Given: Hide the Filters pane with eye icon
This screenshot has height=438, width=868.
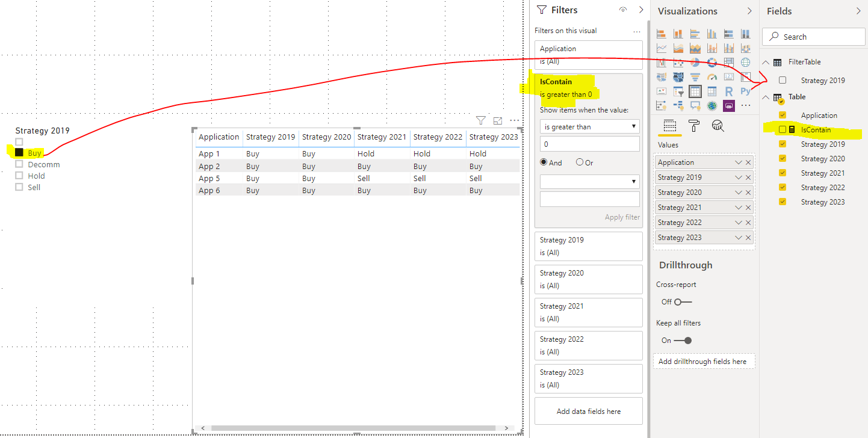Looking at the screenshot, I should coord(623,10).
